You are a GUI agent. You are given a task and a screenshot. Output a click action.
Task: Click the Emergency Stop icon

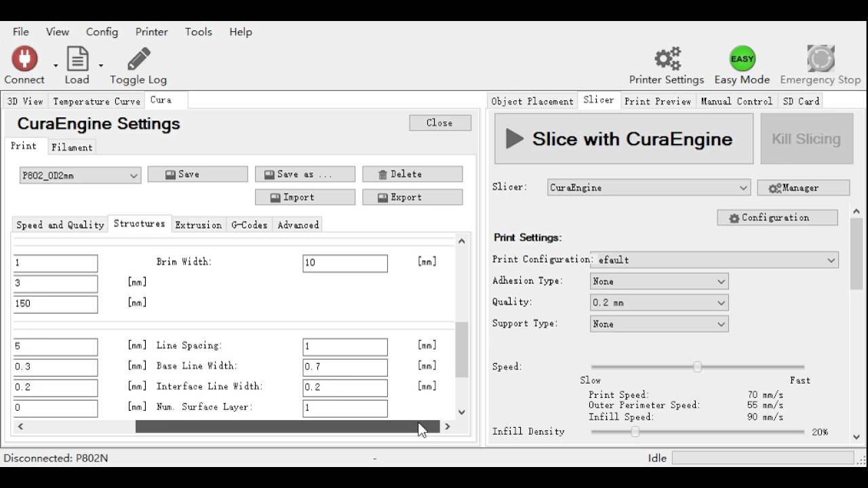pyautogui.click(x=821, y=58)
